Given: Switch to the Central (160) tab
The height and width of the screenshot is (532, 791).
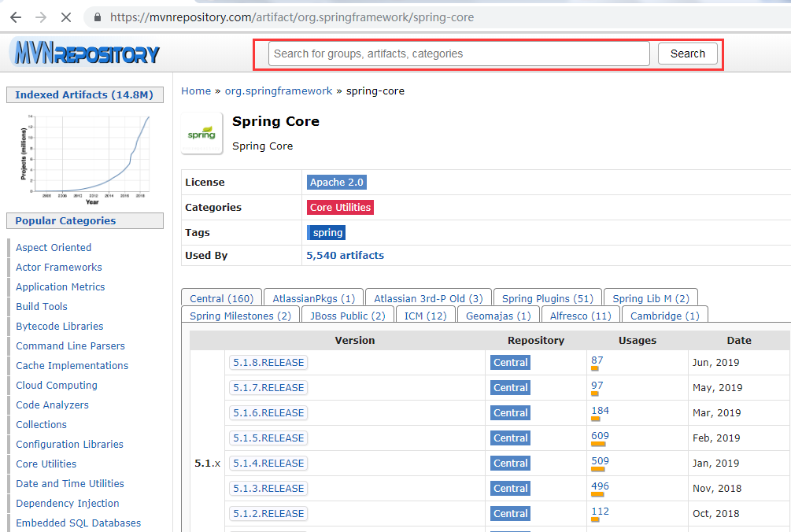Looking at the screenshot, I should pyautogui.click(x=221, y=298).
